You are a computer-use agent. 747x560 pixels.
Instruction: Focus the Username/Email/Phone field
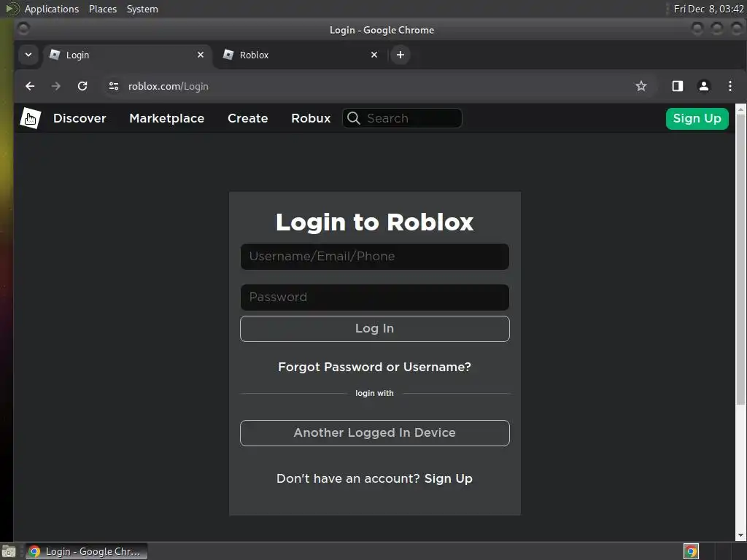374,257
